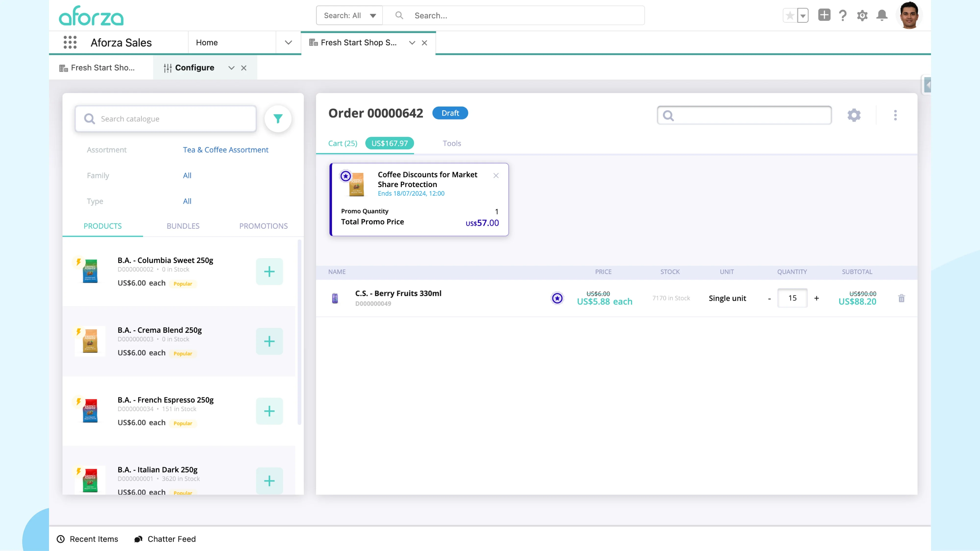Open the C.S. - Berry Fruits 330ml item name
980x551 pixels.
point(398,293)
